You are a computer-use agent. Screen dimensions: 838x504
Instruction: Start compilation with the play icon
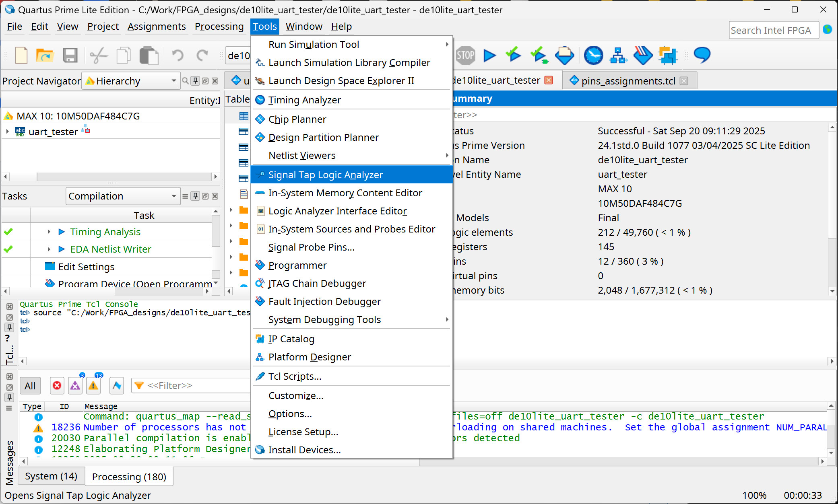tap(489, 56)
